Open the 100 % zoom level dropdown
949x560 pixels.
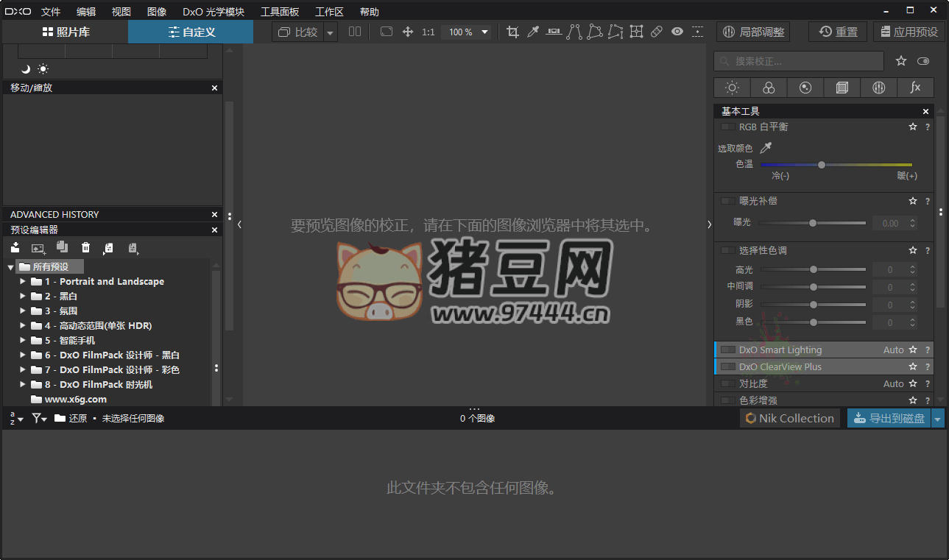(484, 32)
